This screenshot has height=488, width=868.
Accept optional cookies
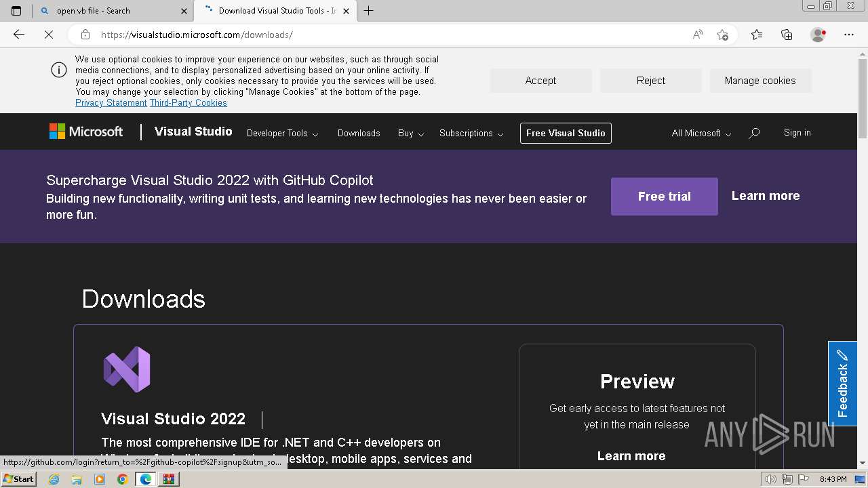click(540, 81)
